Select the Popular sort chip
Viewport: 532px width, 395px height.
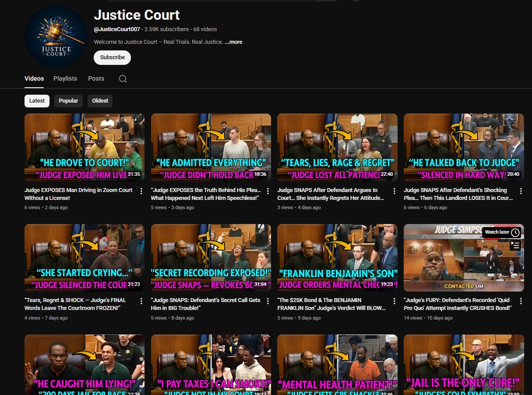(x=68, y=101)
